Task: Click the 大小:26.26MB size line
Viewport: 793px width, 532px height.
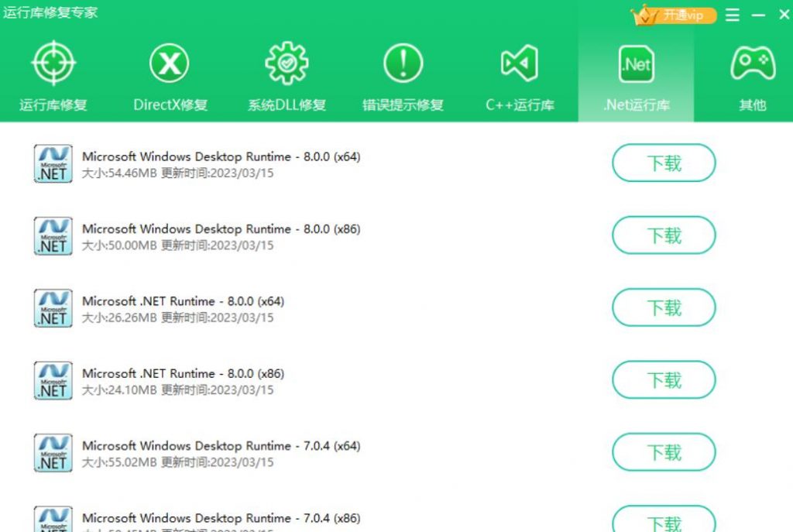Action: (177, 318)
